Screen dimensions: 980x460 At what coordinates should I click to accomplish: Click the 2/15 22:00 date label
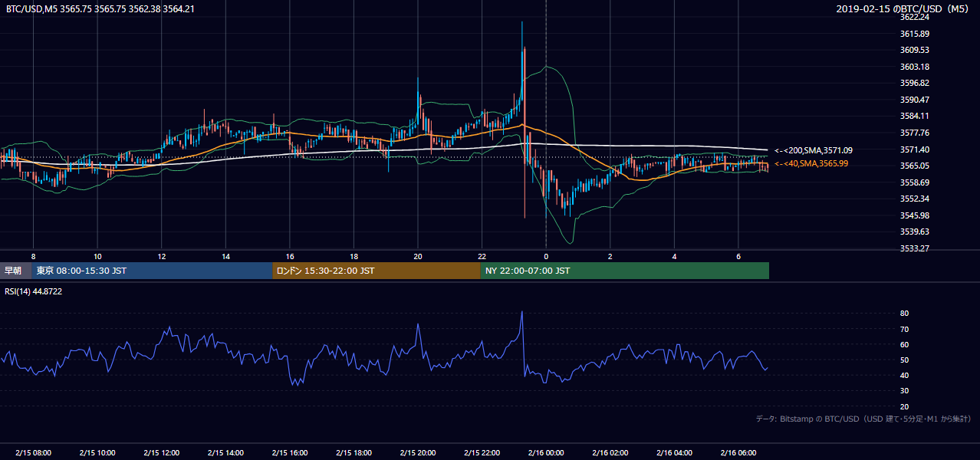tap(482, 453)
